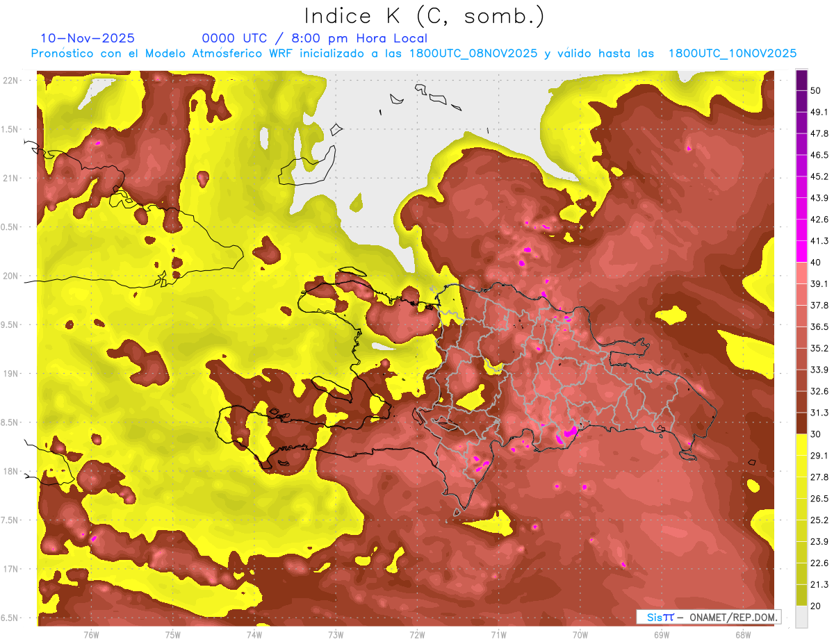Click the 'SisTT - ONAMET/REP.DOM.' credit box
The height and width of the screenshot is (644, 834).
click(x=709, y=617)
